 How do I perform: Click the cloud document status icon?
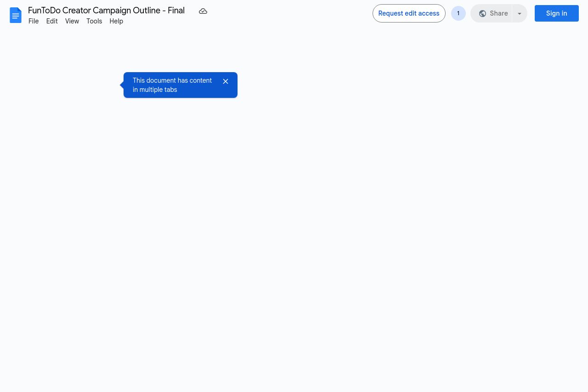tap(203, 11)
